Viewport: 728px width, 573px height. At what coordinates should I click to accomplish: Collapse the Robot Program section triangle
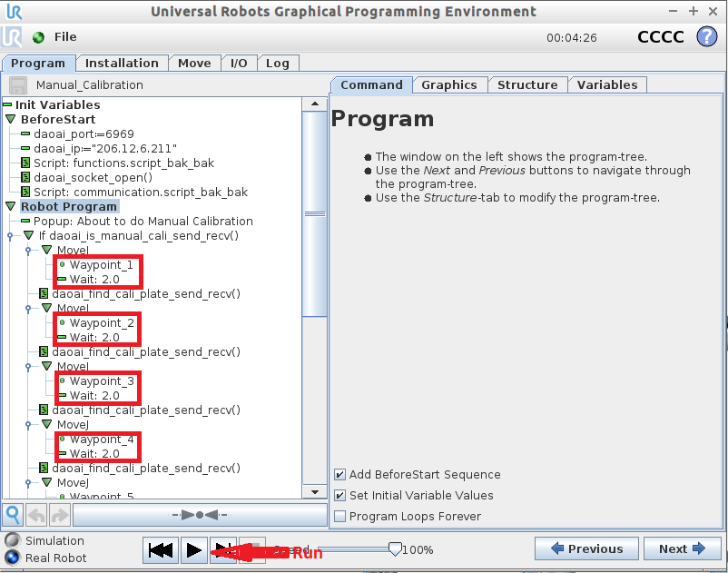point(11,206)
